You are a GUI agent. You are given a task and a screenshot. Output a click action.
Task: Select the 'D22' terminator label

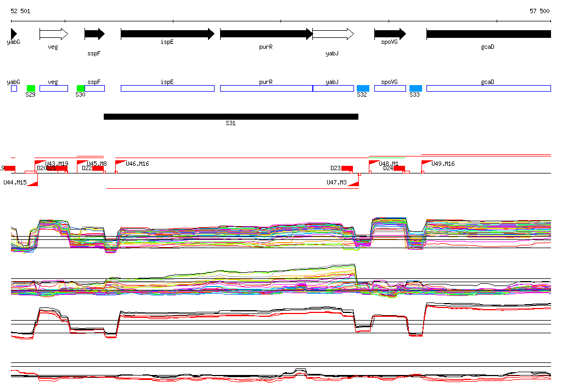coord(87,168)
